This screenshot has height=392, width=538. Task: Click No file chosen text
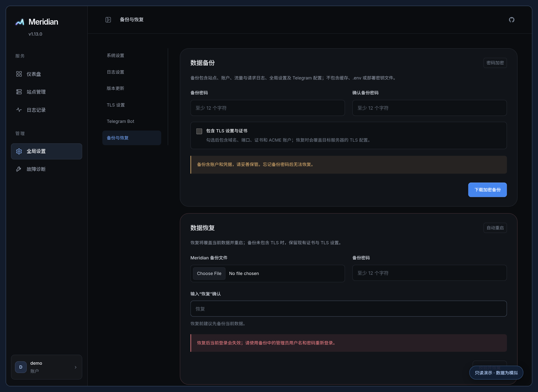point(244,274)
